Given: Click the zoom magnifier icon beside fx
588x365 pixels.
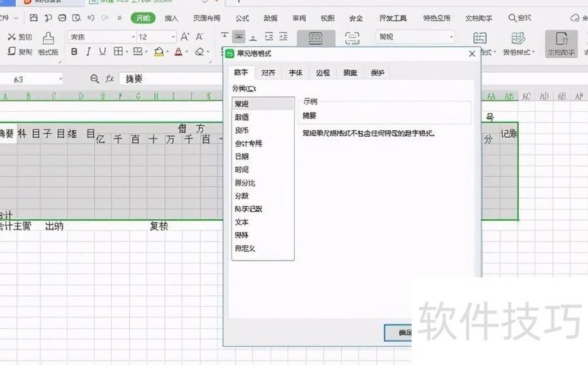Looking at the screenshot, I should [x=94, y=79].
